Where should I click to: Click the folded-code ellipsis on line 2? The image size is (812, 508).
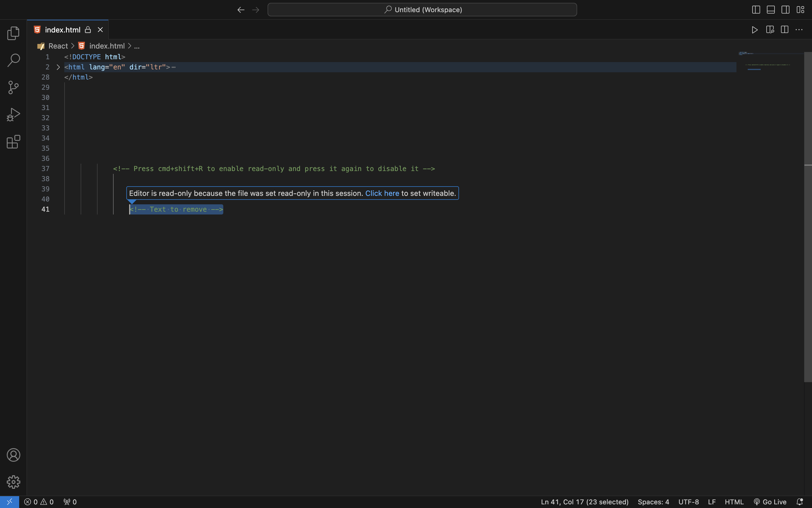[x=173, y=67]
